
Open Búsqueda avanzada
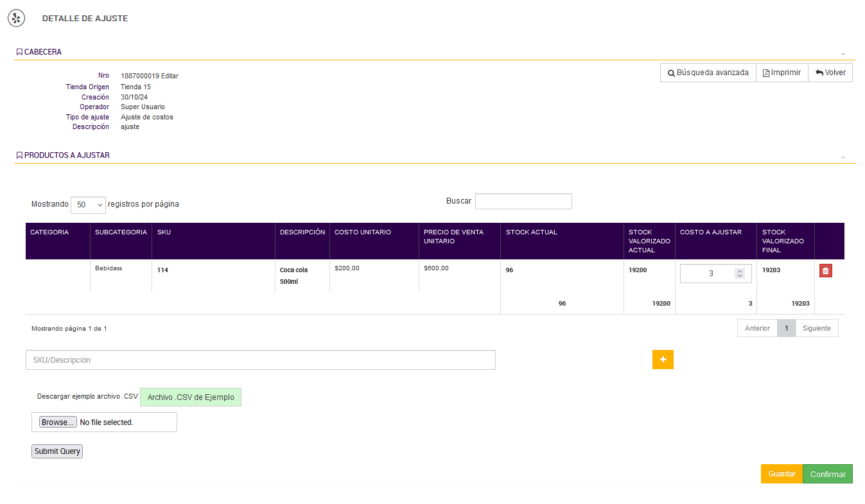(708, 73)
